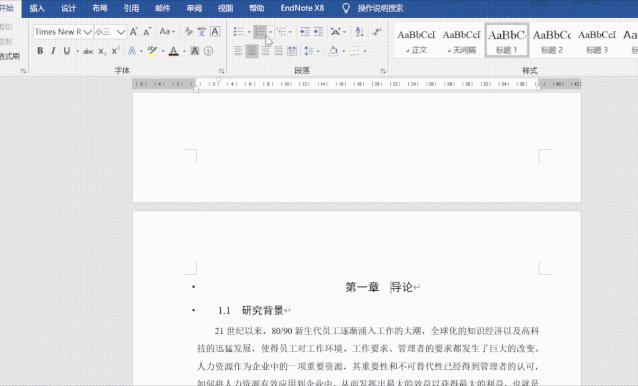The height and width of the screenshot is (386, 638).
Task: Click the line and paragraph spacing icon
Action: click(309, 51)
